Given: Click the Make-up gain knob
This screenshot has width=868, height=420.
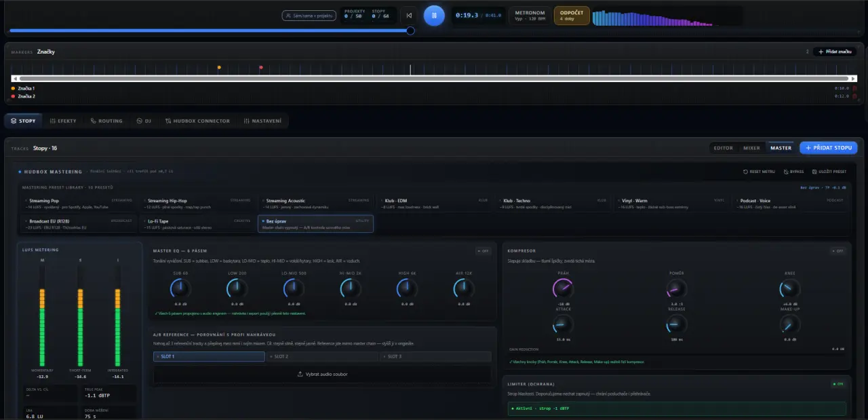Looking at the screenshot, I should 790,324.
